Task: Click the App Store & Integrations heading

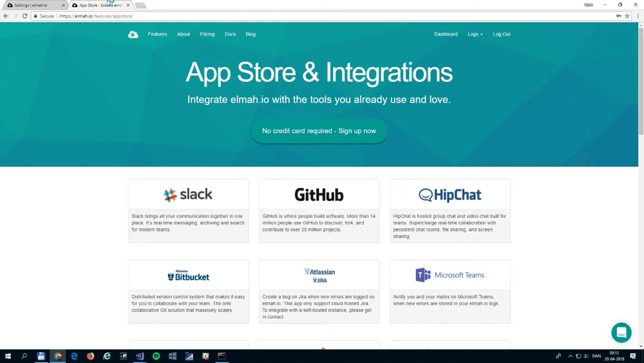Action: pyautogui.click(x=319, y=73)
